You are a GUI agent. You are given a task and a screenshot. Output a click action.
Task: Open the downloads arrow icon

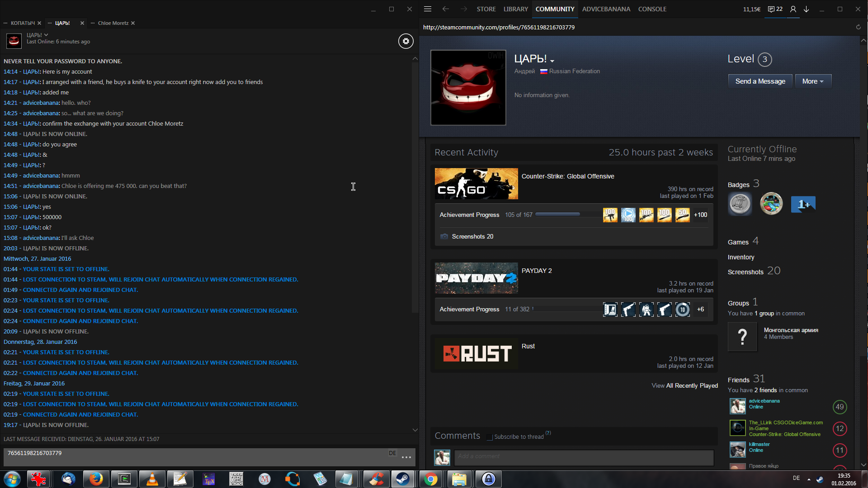[807, 9]
